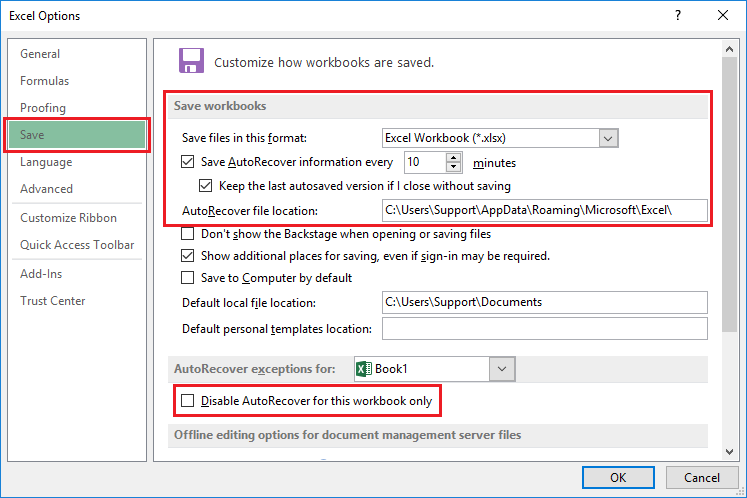Image resolution: width=747 pixels, height=498 pixels.
Task: Increase AutoRecover minutes with up arrow
Action: pos(455,156)
